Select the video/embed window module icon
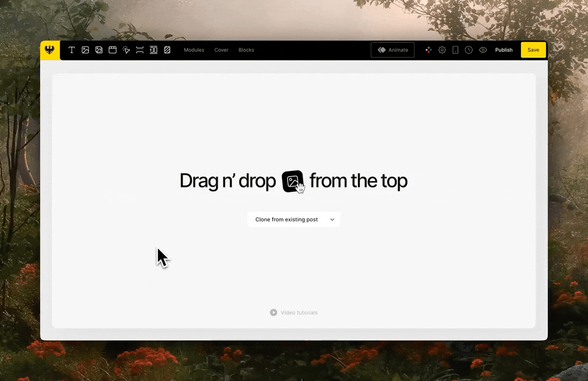Viewport: 588px width, 381px height. coord(113,50)
